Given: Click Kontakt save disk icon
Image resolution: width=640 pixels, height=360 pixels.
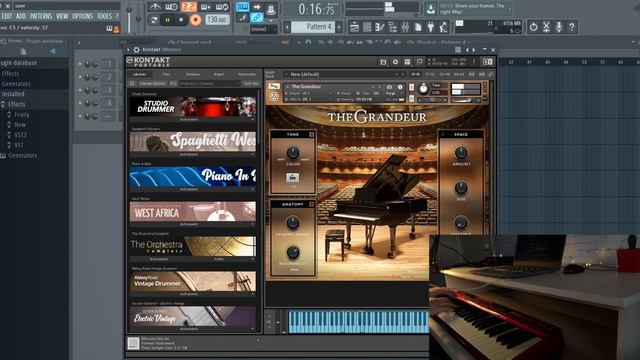Looking at the screenshot, I should tap(383, 62).
